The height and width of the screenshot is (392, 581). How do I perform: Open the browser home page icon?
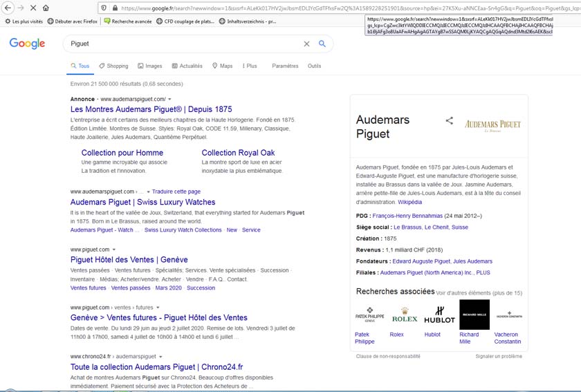point(46,8)
